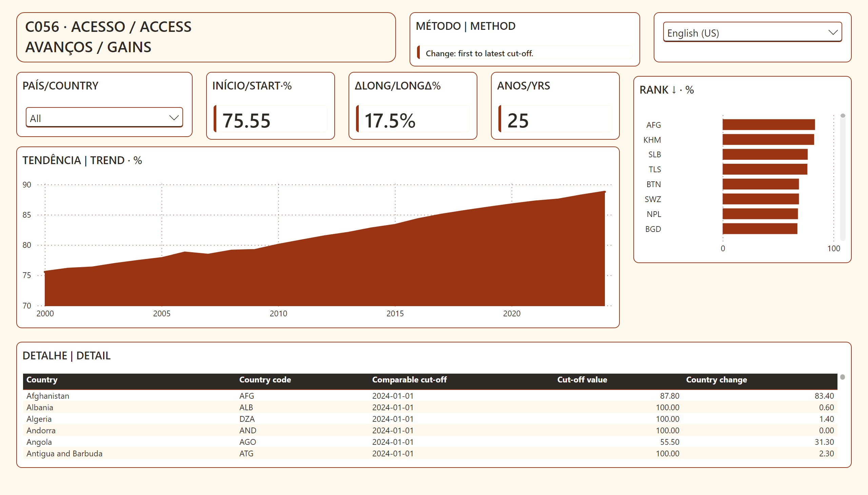
Task: Click the BTN bar in rank chart
Action: 761,184
